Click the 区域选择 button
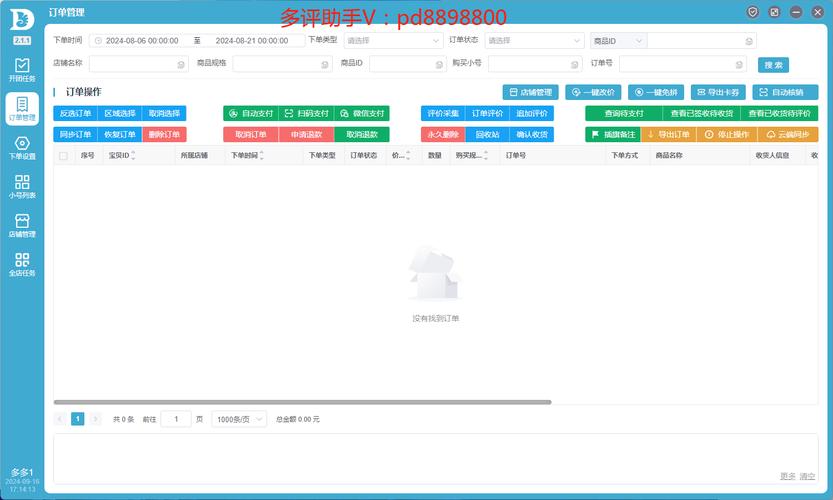This screenshot has width=833, height=500. (x=120, y=113)
